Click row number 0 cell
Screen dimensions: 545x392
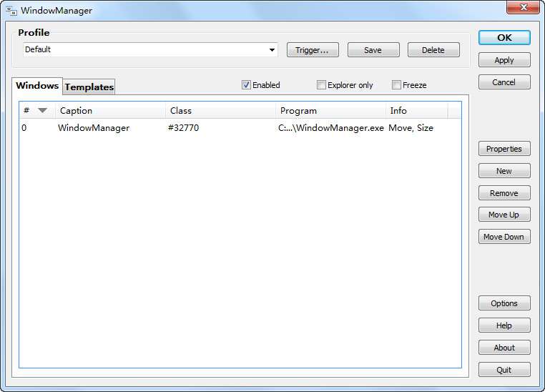coord(24,128)
